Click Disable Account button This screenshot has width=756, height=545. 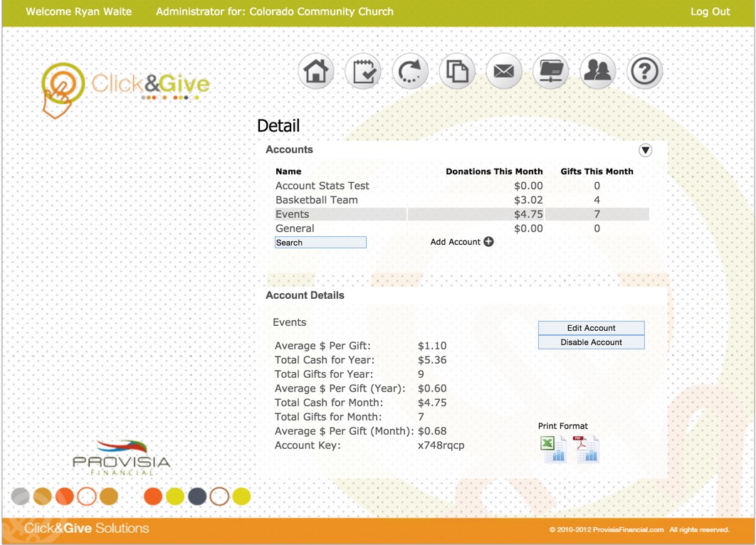click(591, 342)
